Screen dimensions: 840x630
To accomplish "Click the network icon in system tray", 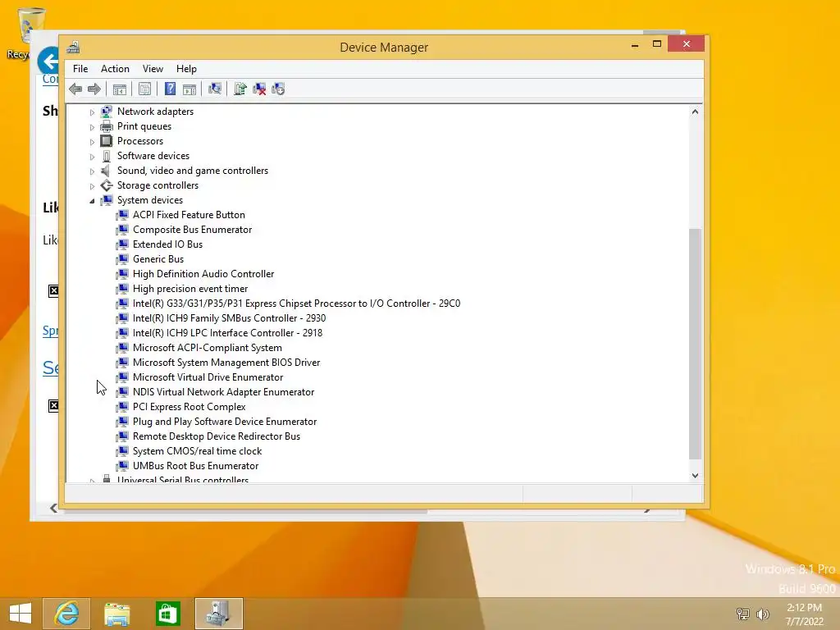I will (x=743, y=614).
